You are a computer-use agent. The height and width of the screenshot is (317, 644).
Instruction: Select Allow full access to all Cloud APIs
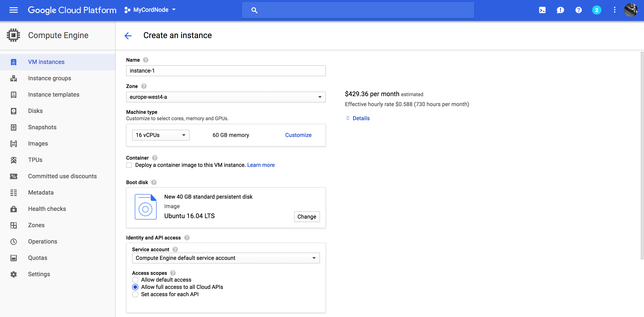coord(135,287)
